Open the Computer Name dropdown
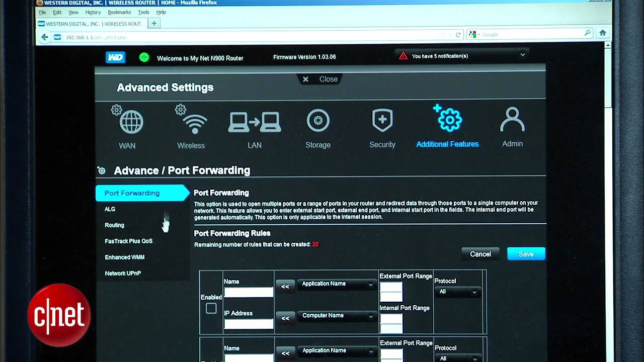The image size is (644, 362). (x=337, y=316)
